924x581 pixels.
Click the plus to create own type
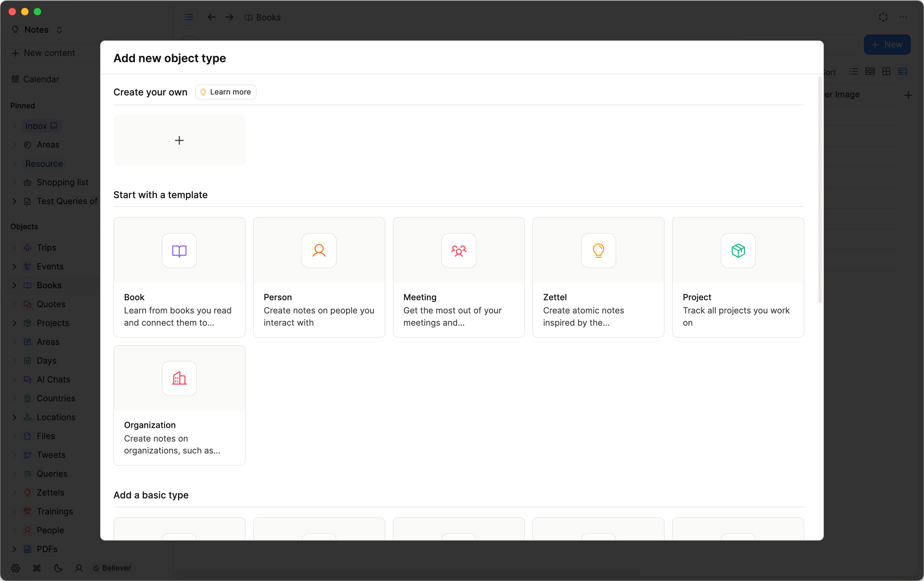tap(179, 140)
